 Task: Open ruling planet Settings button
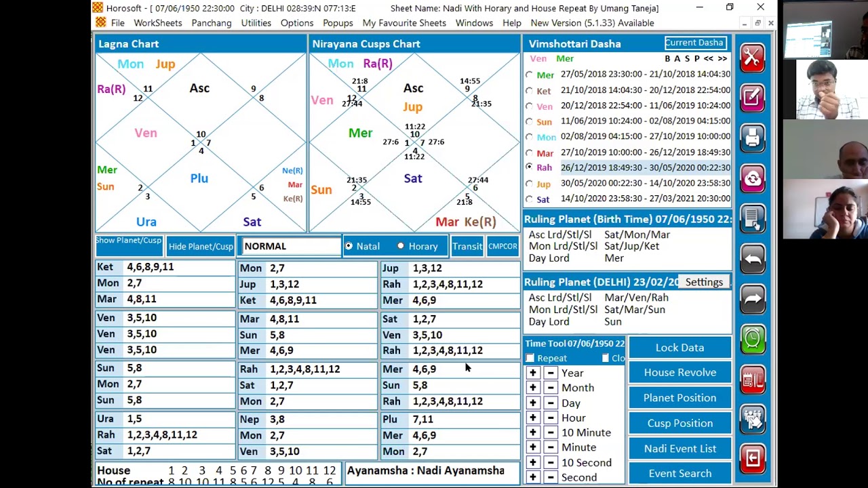(x=704, y=282)
